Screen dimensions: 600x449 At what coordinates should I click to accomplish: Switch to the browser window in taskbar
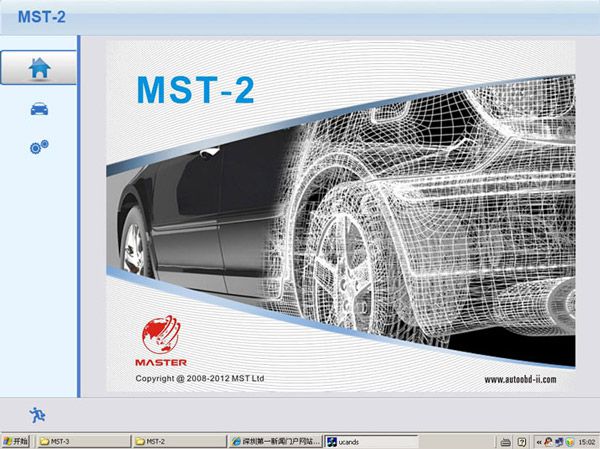pyautogui.click(x=276, y=441)
